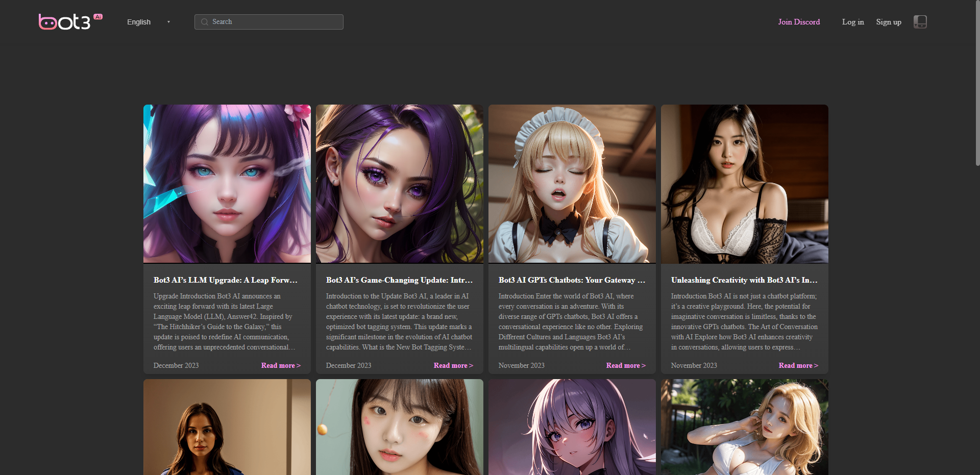The height and width of the screenshot is (475, 980).
Task: Toggle the dark mode theme switch icon
Action: (x=920, y=22)
